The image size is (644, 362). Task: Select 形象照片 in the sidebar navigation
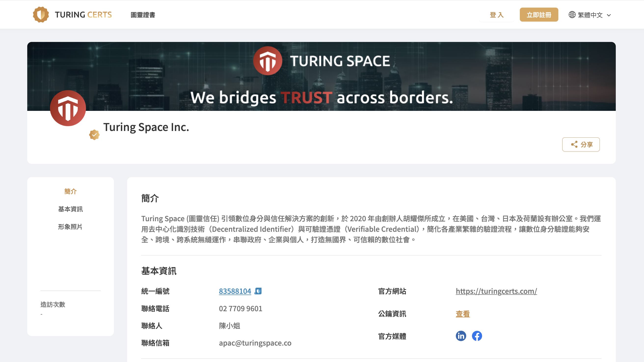(70, 227)
